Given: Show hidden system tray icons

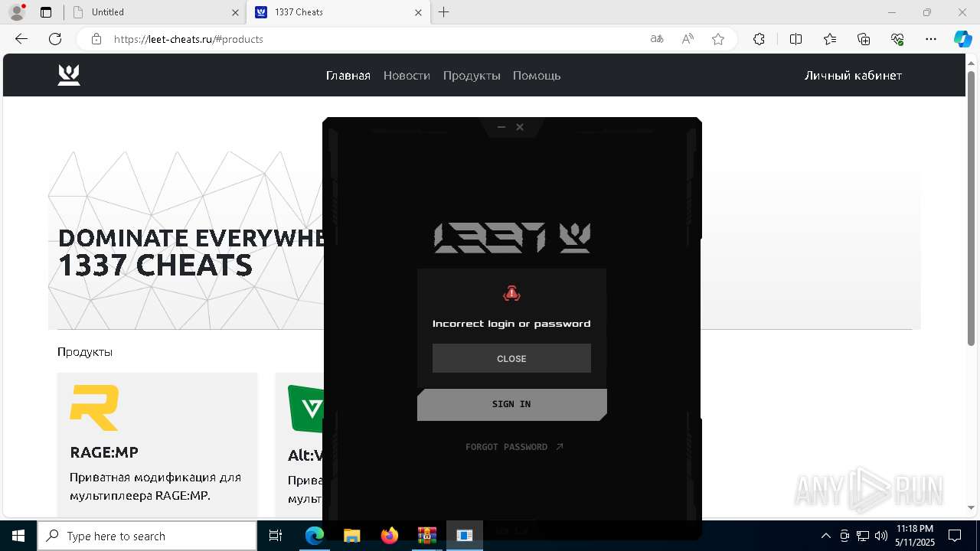Looking at the screenshot, I should pyautogui.click(x=825, y=536).
